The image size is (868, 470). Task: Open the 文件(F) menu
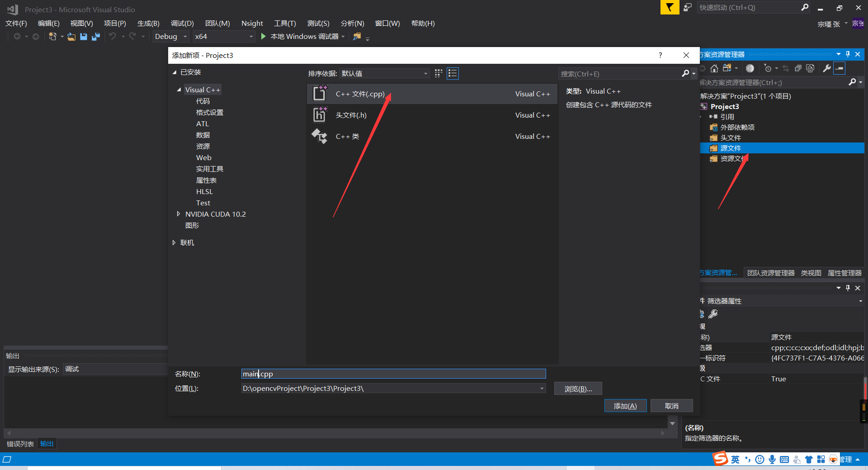16,23
